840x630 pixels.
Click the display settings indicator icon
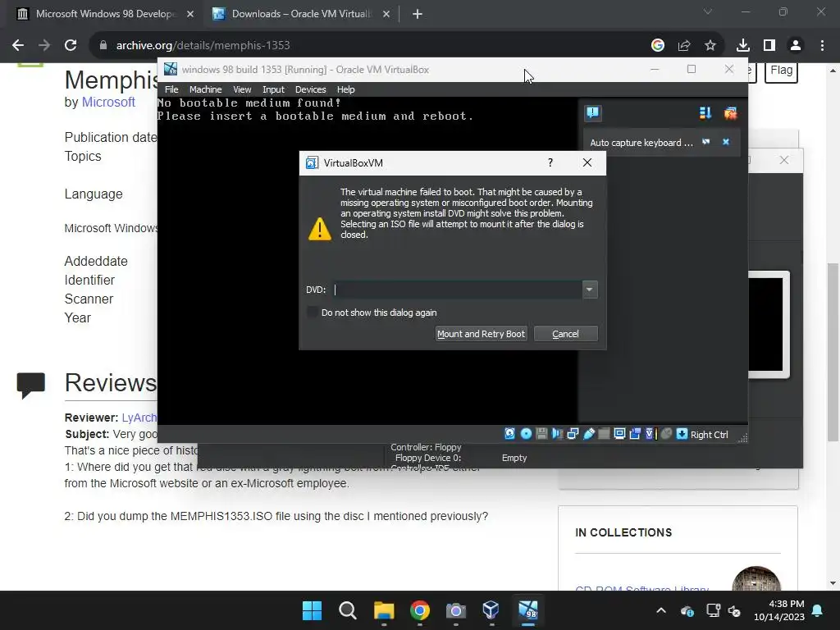coord(619,434)
